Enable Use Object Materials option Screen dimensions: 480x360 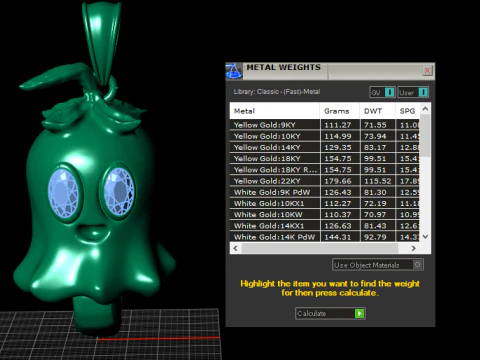[x=378, y=265]
